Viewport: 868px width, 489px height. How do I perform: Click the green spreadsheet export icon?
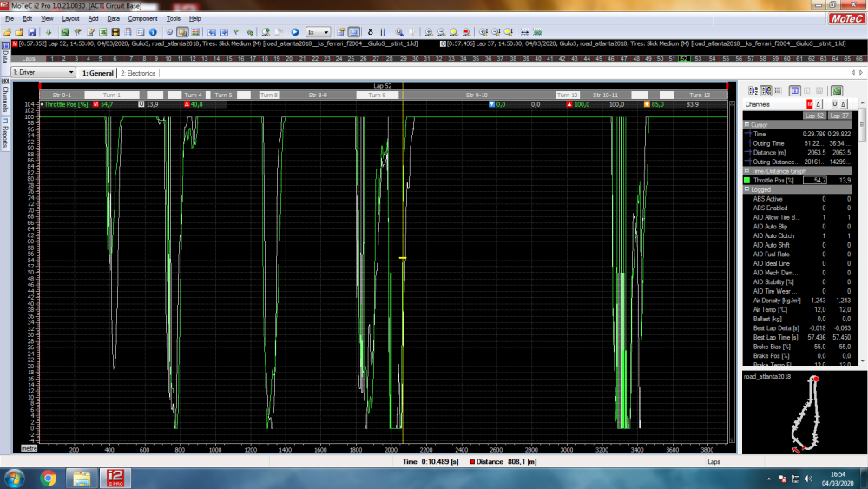click(103, 32)
